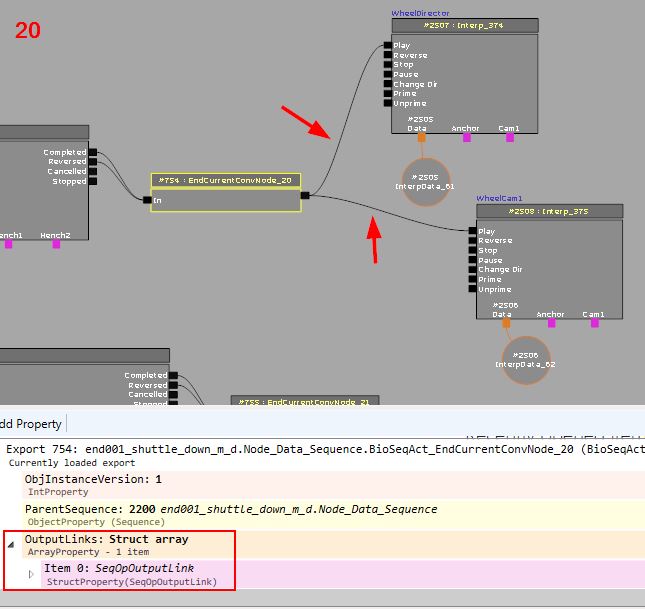The height and width of the screenshot is (609, 645).
Task: Click the Stopped pin on the Hench1/Hench2 node
Action: tap(93, 181)
